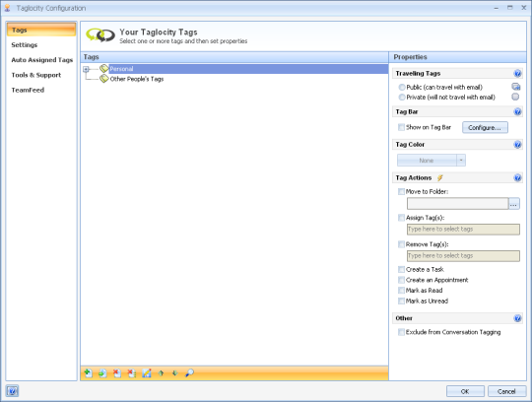Screen dimensions: 532x402
Task: Click the import tag icon with green arrow
Action: [x=102, y=373]
